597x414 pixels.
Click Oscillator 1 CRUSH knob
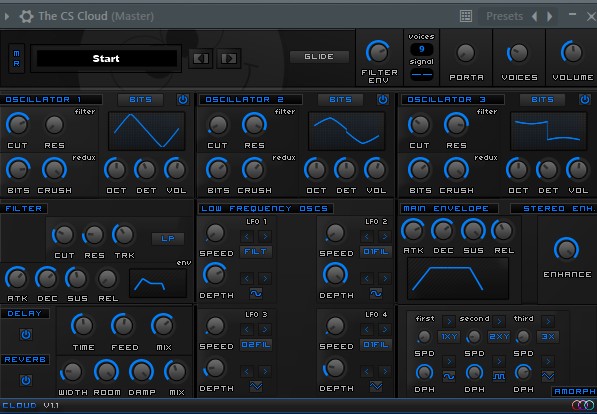tap(54, 169)
